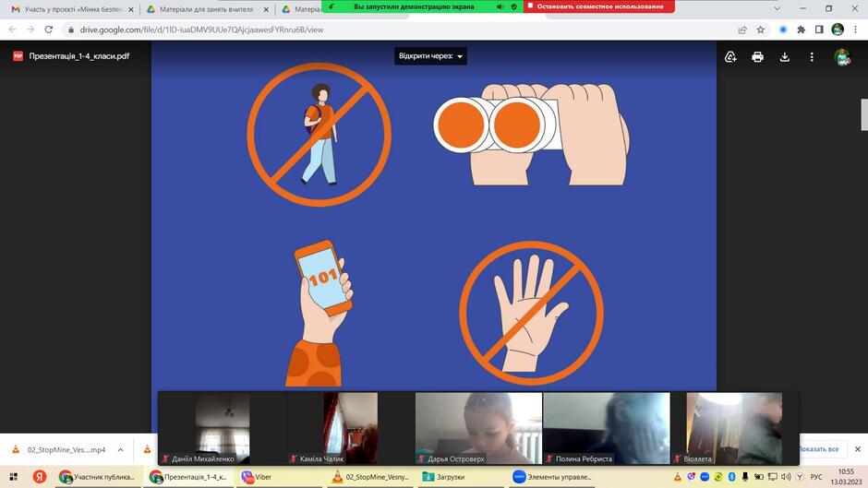The height and width of the screenshot is (488, 868).
Task: Print the PDF presentation
Action: [x=757, y=56]
